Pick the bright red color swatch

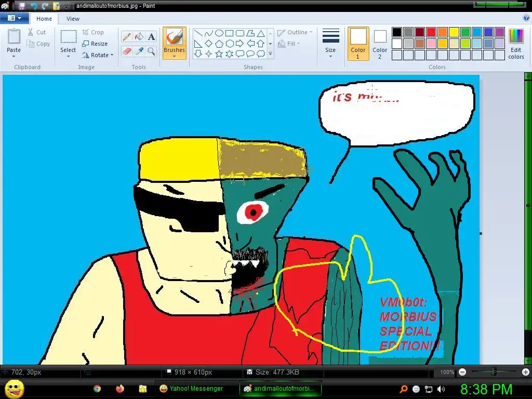click(x=431, y=32)
